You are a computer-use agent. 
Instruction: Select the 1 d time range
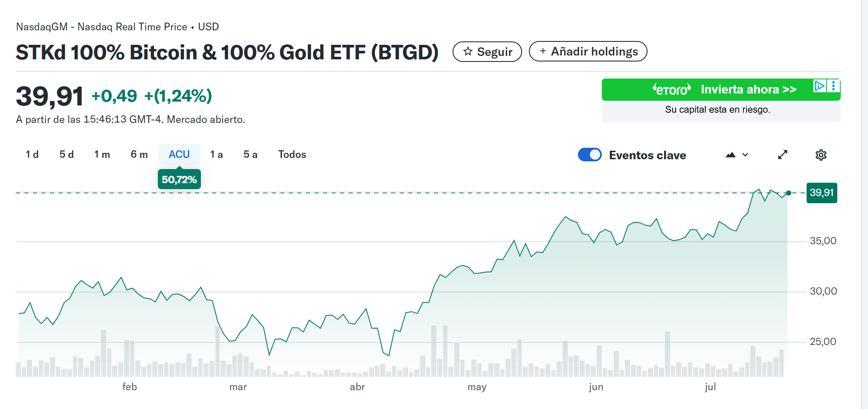(x=32, y=155)
